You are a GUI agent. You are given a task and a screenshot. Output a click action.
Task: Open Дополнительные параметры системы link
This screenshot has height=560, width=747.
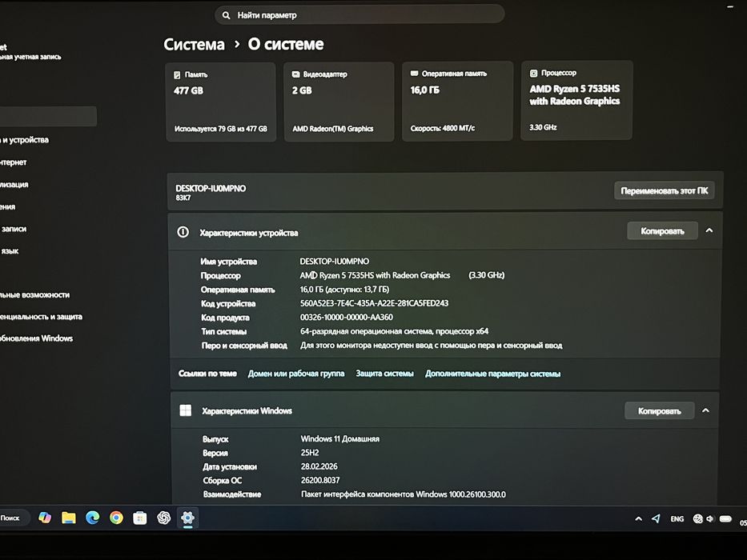[492, 374]
